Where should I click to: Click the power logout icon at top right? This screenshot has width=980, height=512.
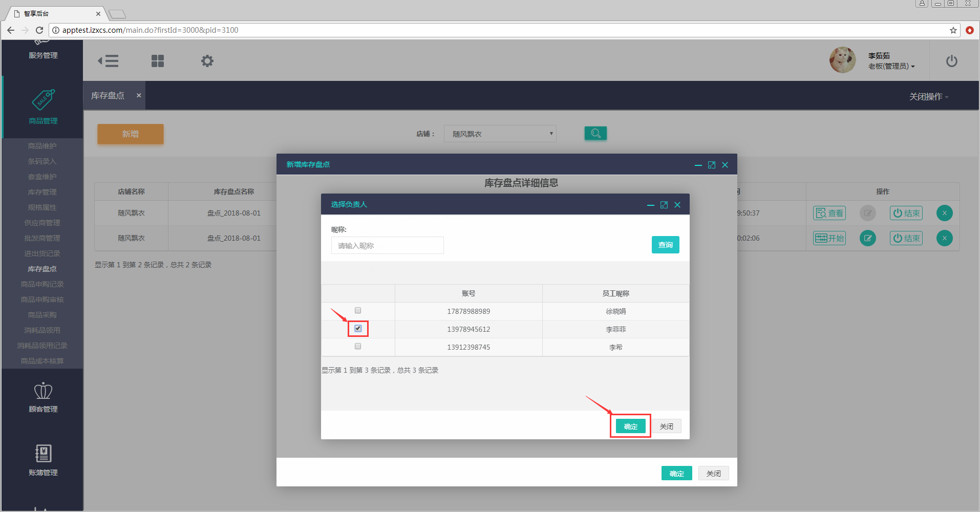click(951, 61)
